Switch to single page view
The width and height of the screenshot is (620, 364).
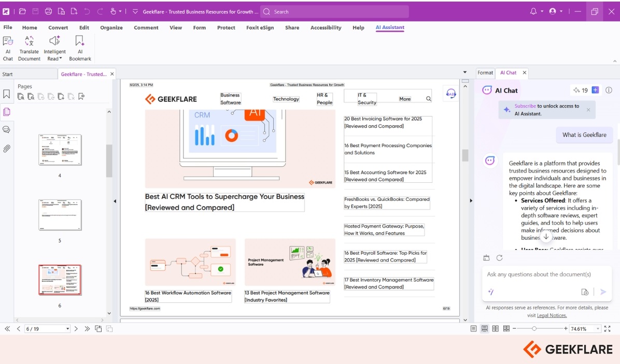tap(473, 328)
